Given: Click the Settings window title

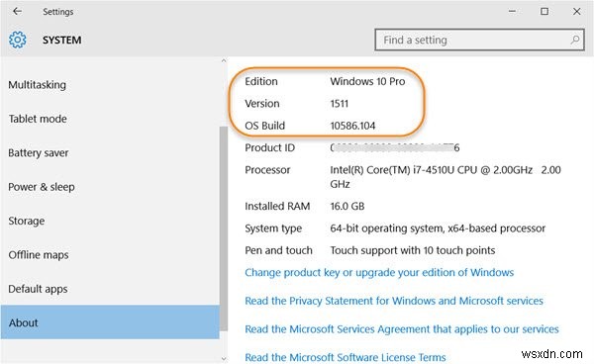Looking at the screenshot, I should [58, 12].
